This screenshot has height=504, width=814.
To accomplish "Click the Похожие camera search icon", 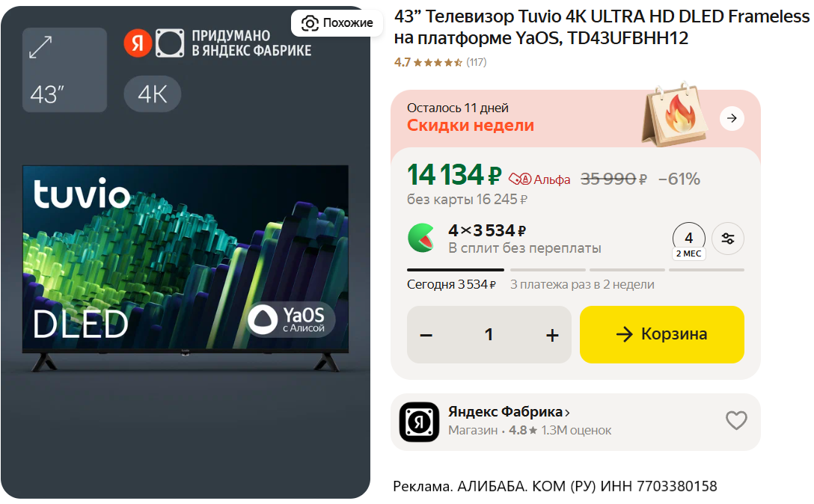I will 310,23.
